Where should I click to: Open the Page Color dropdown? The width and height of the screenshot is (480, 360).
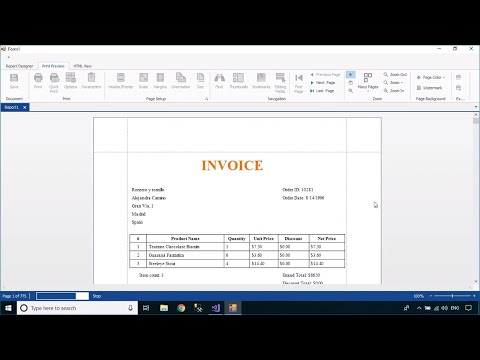coord(431,77)
